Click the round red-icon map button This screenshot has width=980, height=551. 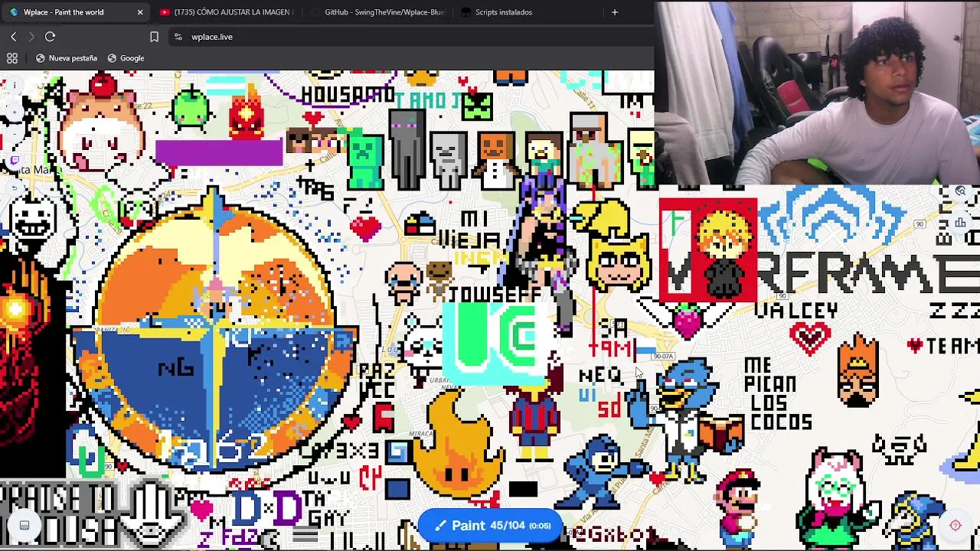(x=955, y=525)
